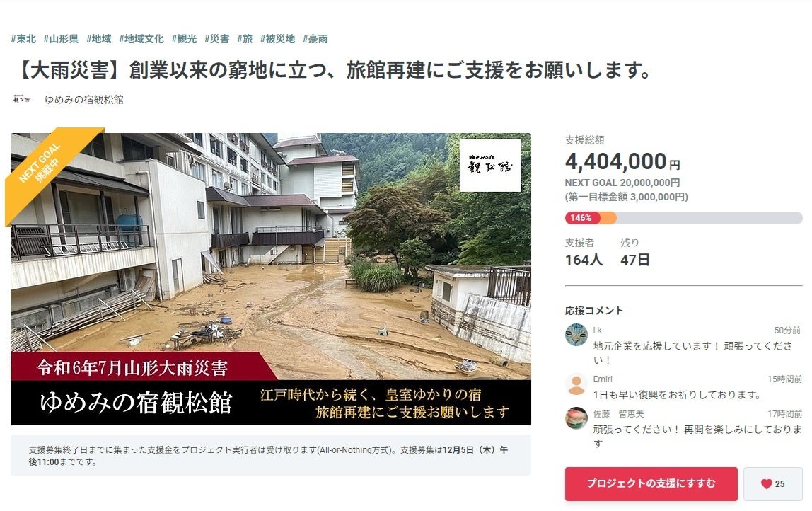Select the #災害 tag
The height and width of the screenshot is (511, 812).
pos(216,39)
